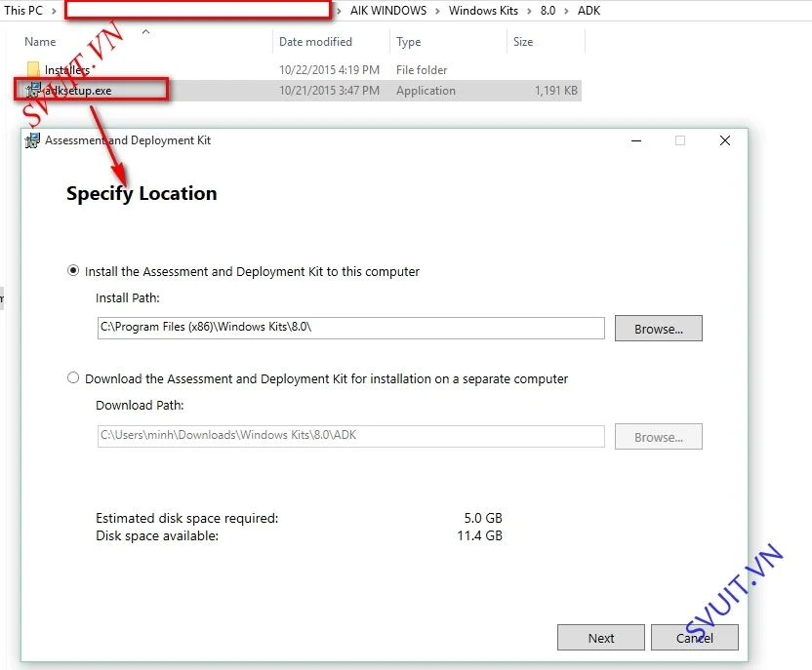Click the Application type cell
Image resolution: width=812 pixels, height=670 pixels.
[x=426, y=91]
